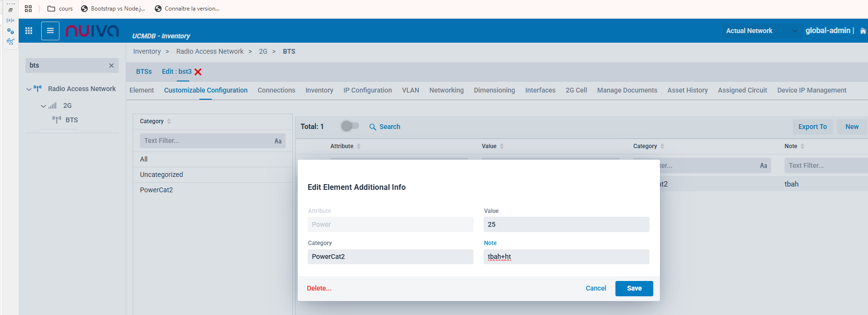Select PowerCat2 in the category list

pos(156,190)
